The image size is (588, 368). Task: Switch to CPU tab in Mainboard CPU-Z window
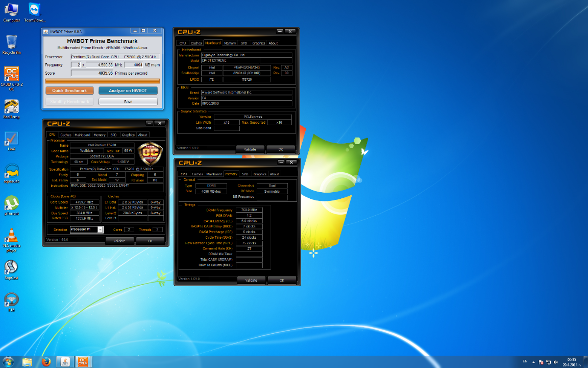[183, 43]
